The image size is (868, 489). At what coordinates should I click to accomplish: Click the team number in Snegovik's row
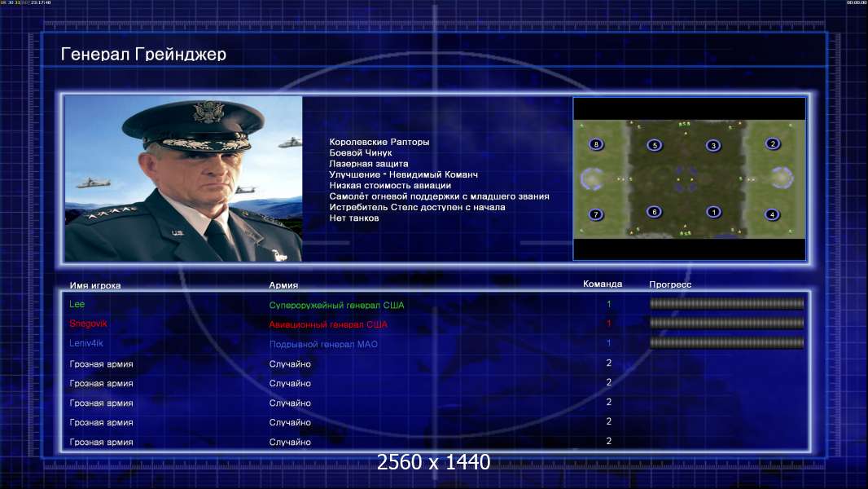click(608, 324)
